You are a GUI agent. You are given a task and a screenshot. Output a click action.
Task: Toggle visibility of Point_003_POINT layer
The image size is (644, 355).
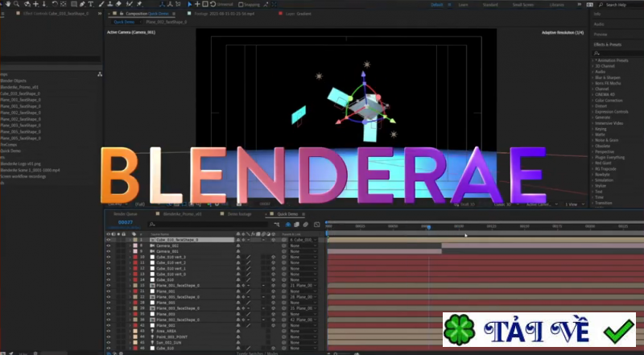(x=109, y=336)
